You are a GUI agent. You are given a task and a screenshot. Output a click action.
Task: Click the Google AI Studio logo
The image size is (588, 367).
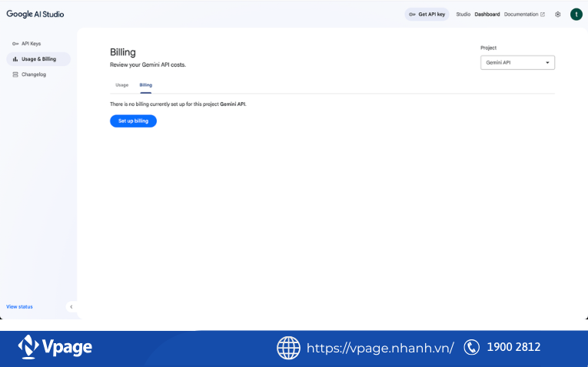pos(35,15)
